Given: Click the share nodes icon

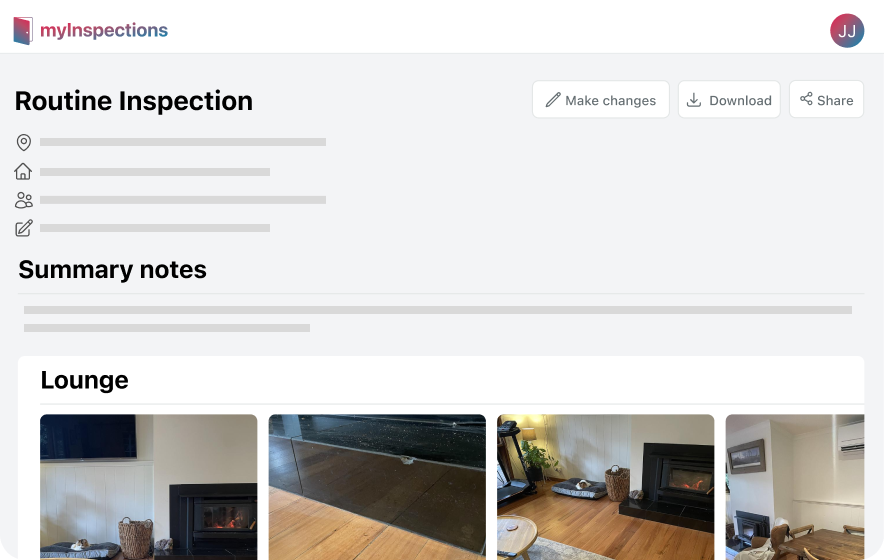Looking at the screenshot, I should [x=806, y=99].
